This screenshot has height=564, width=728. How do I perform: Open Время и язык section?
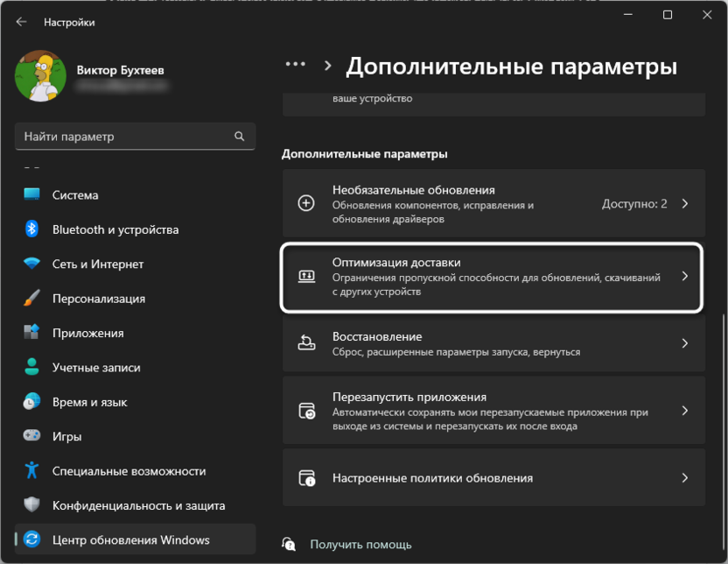pos(135,402)
